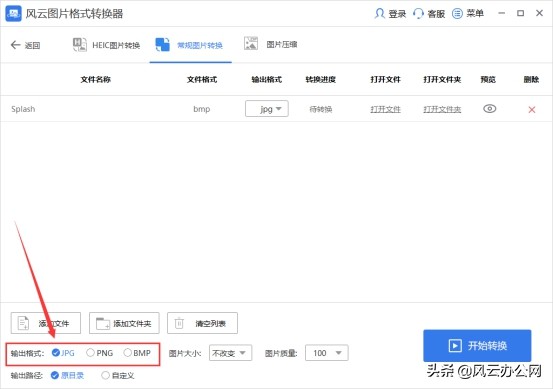Open the 图片大小 不改变 dropdown
This screenshot has height=389, width=553.
click(x=230, y=353)
